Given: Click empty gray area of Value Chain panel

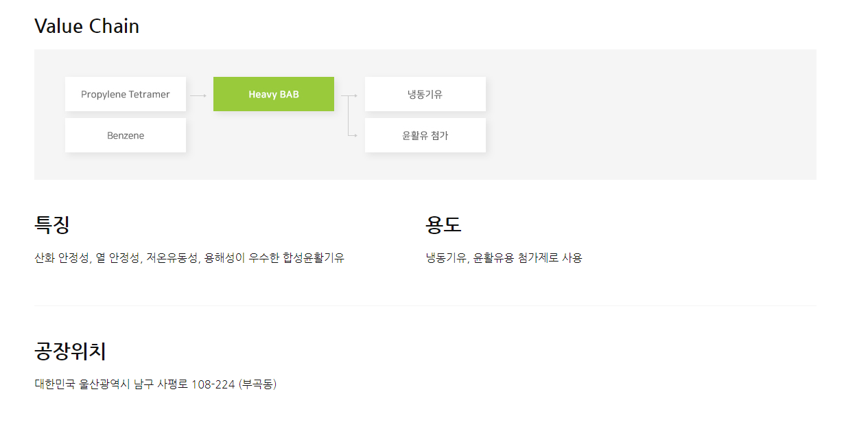Looking at the screenshot, I should 652,117.
